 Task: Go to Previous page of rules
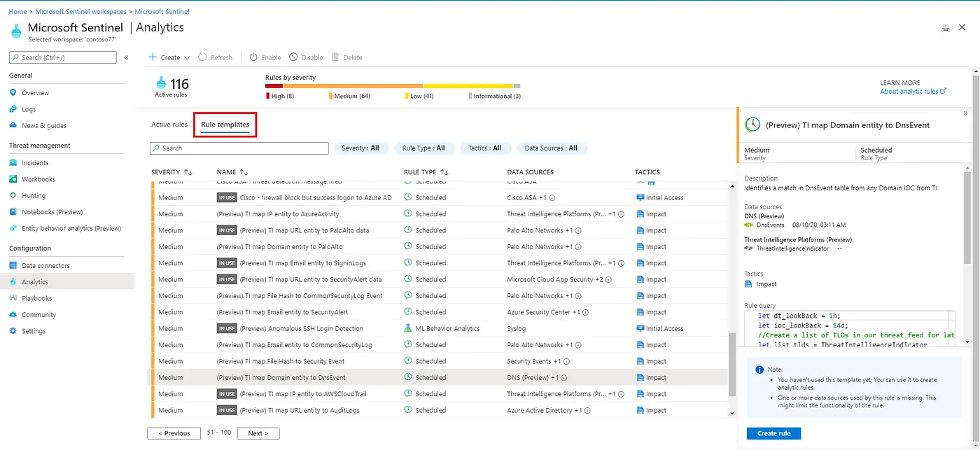point(174,433)
